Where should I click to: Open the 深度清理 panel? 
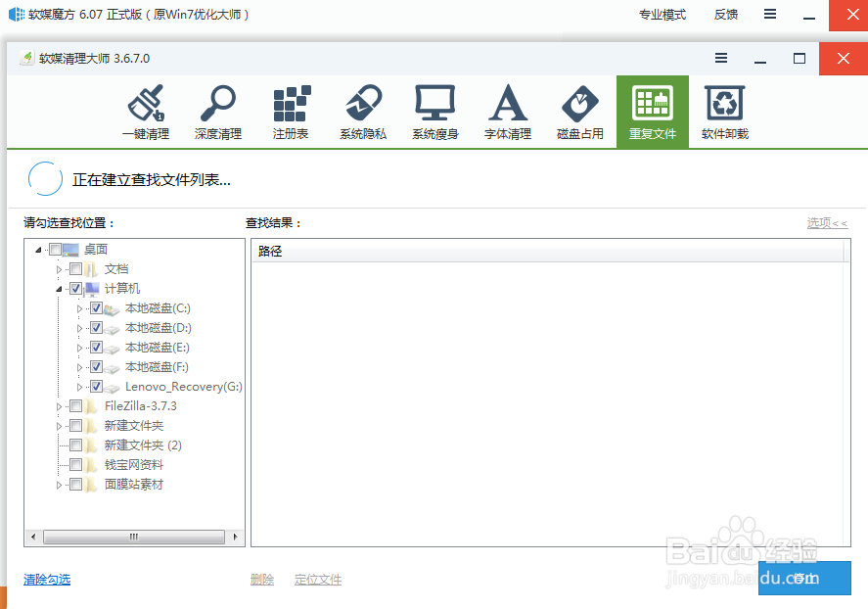click(x=217, y=111)
